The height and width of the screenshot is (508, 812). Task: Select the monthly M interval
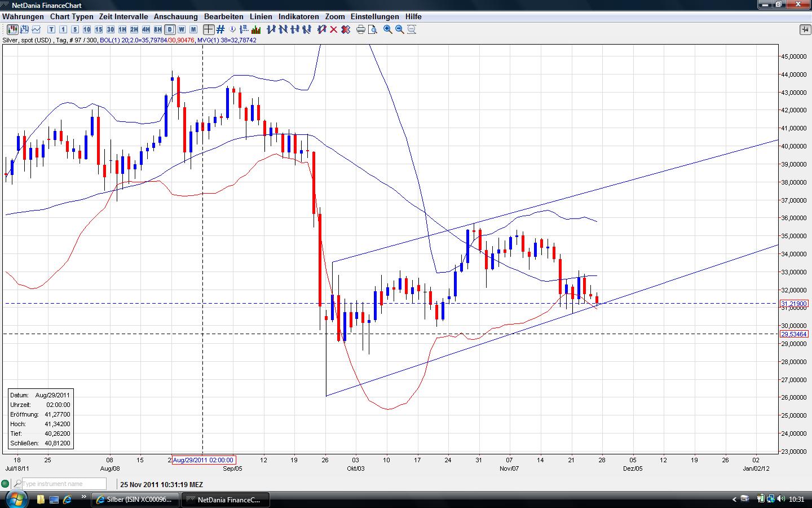[x=193, y=29]
